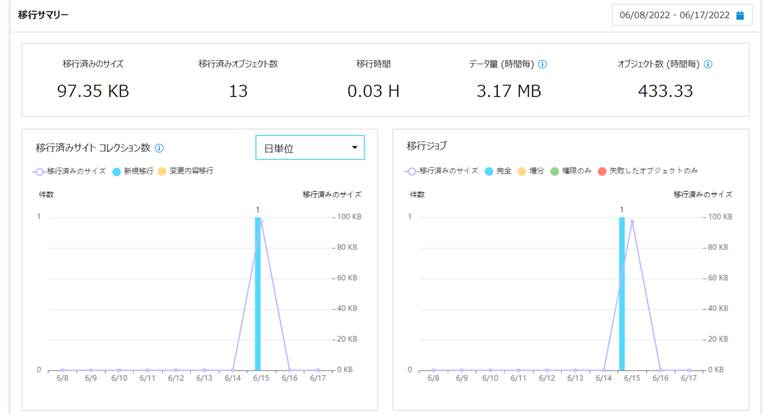765x415 pixels.
Task: Click 6/12 axis label in 移行ジョブ chart
Action: pyautogui.click(x=547, y=378)
